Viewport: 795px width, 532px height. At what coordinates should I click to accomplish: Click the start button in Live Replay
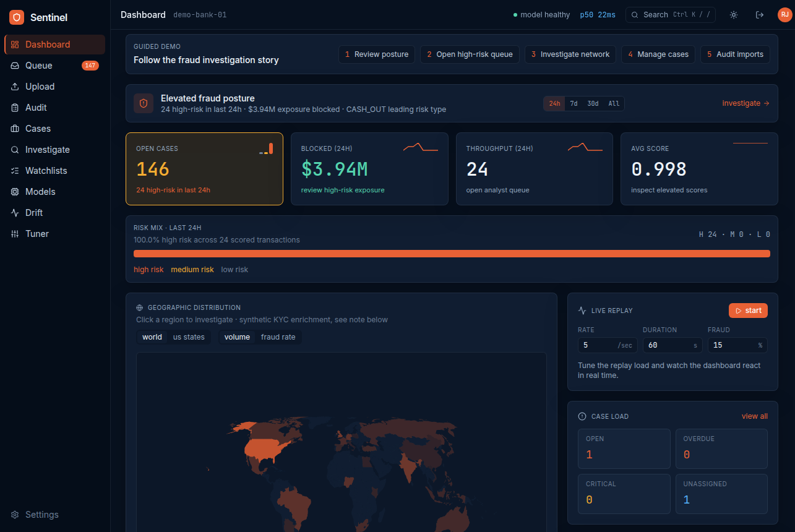pyautogui.click(x=748, y=311)
